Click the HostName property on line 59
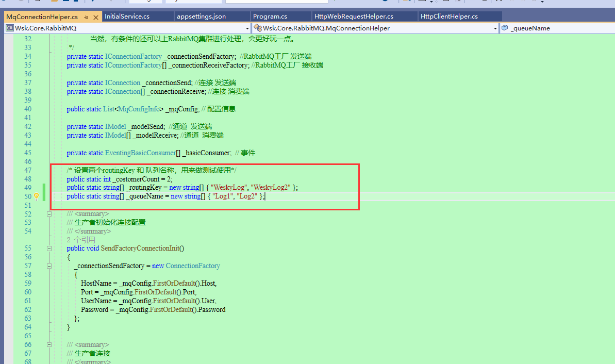This screenshot has width=615, height=364. click(96, 283)
